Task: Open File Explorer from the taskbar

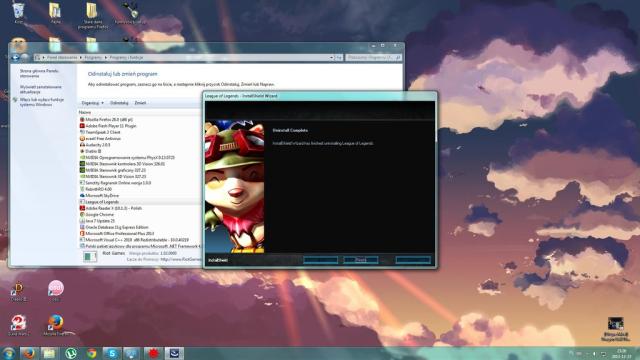Action: (49, 353)
